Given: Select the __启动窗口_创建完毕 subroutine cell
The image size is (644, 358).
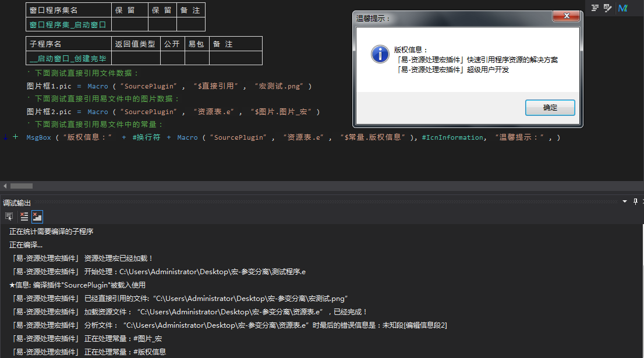Looking at the screenshot, I should pyautogui.click(x=69, y=58).
